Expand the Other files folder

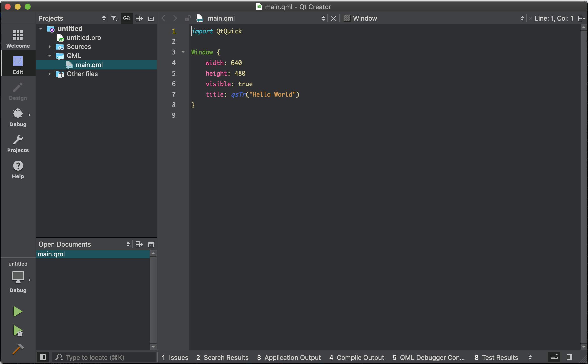pyautogui.click(x=50, y=74)
